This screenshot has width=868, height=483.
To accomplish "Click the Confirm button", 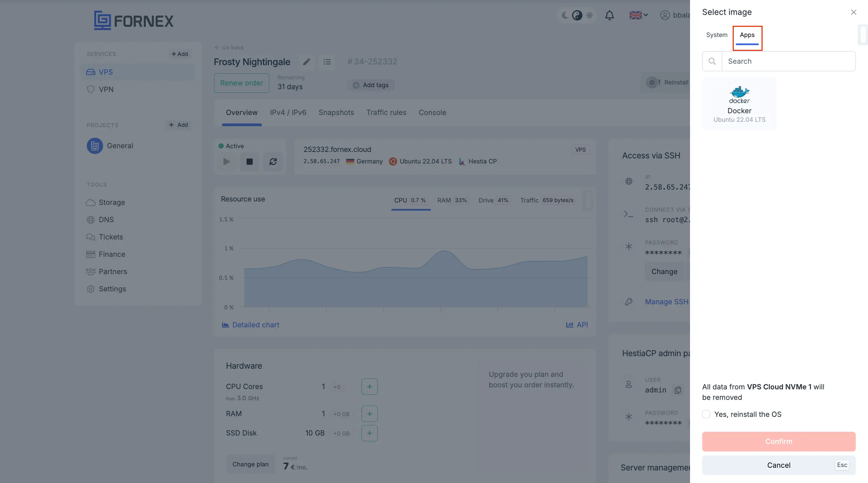I will point(779,441).
